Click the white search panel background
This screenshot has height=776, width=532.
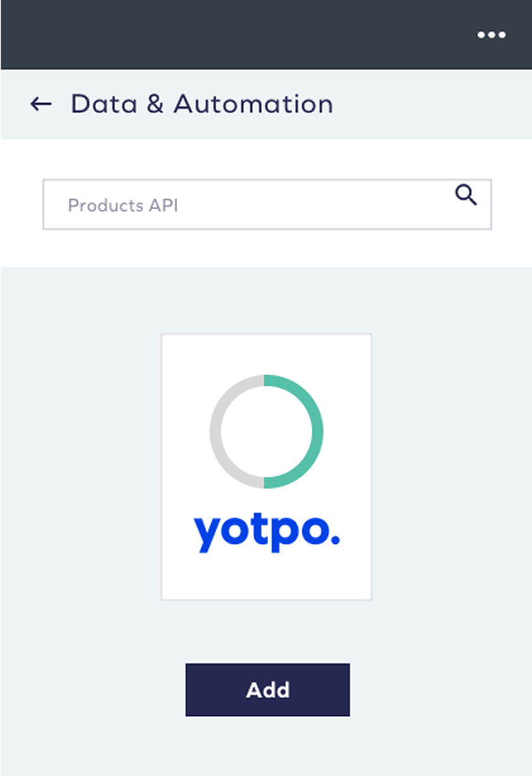pyautogui.click(x=266, y=250)
